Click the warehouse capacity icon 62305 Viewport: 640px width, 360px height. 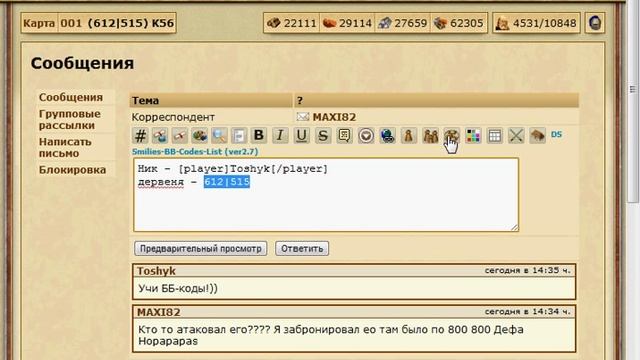tap(440, 23)
